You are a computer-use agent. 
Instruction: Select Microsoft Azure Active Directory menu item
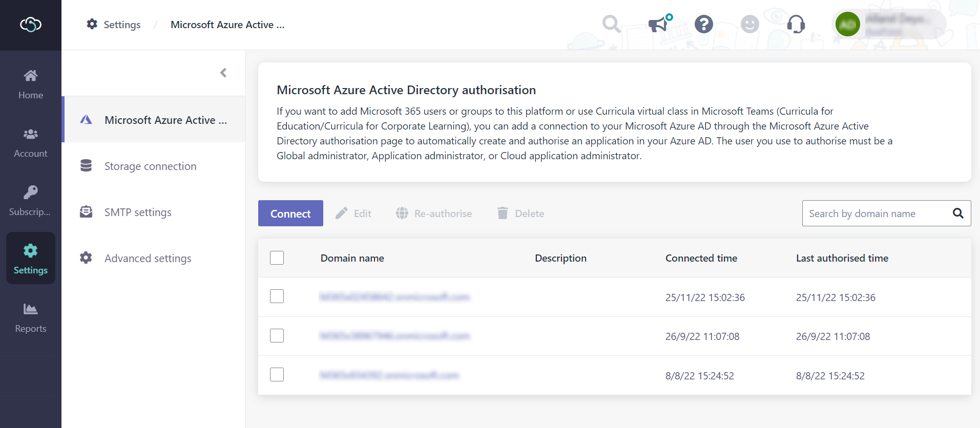[x=154, y=119]
